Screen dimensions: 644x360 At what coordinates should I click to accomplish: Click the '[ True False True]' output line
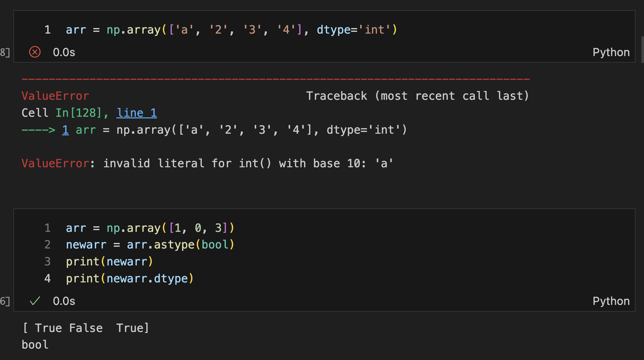(85, 328)
